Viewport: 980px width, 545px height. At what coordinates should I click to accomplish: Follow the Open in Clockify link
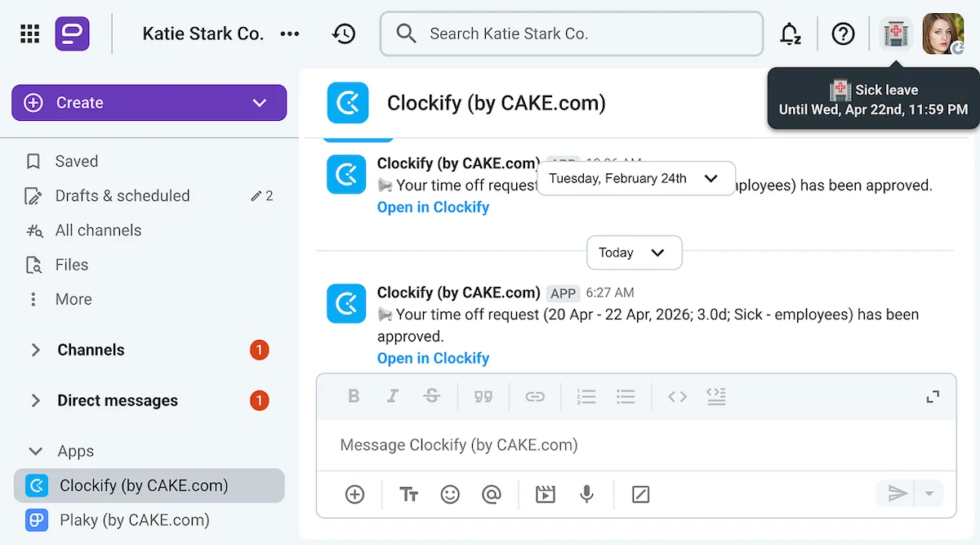[x=433, y=358]
